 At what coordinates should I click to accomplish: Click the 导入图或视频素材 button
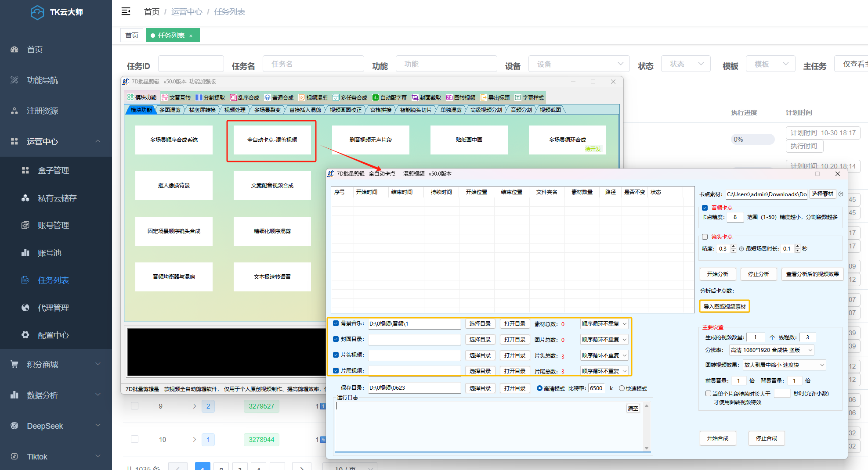click(724, 306)
